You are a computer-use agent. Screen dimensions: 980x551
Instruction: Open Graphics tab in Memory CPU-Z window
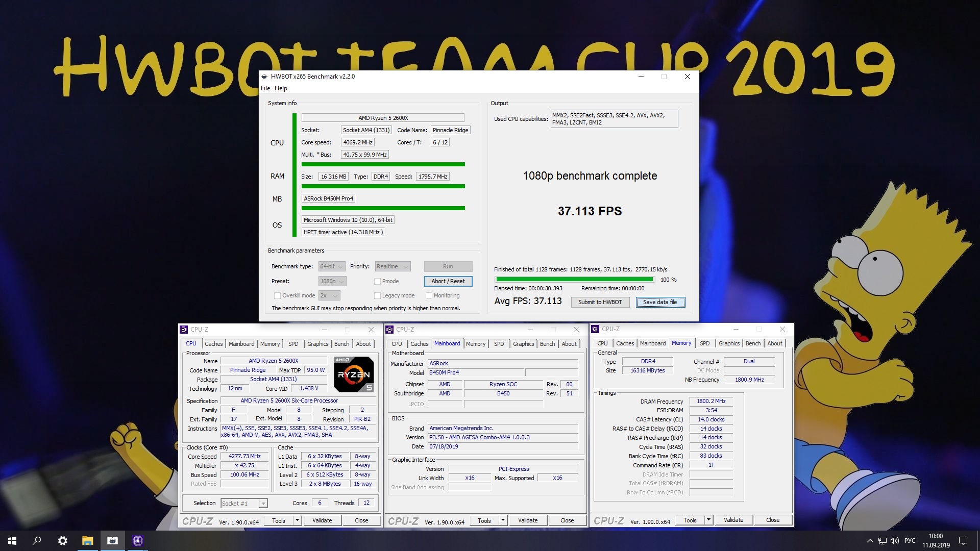pyautogui.click(x=729, y=343)
